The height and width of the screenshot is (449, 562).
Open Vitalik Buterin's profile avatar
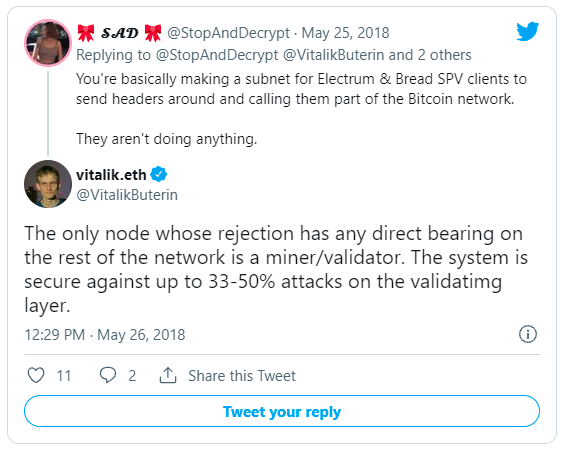(x=48, y=184)
